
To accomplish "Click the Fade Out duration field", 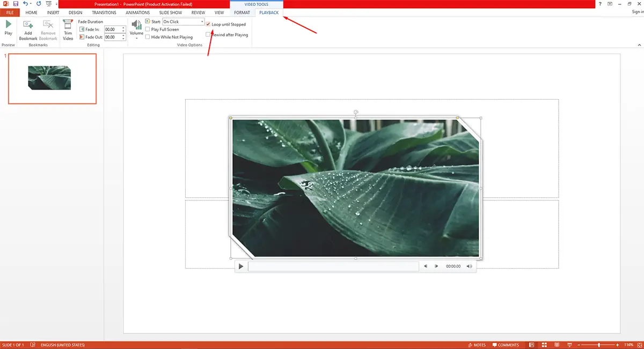I will tap(113, 37).
